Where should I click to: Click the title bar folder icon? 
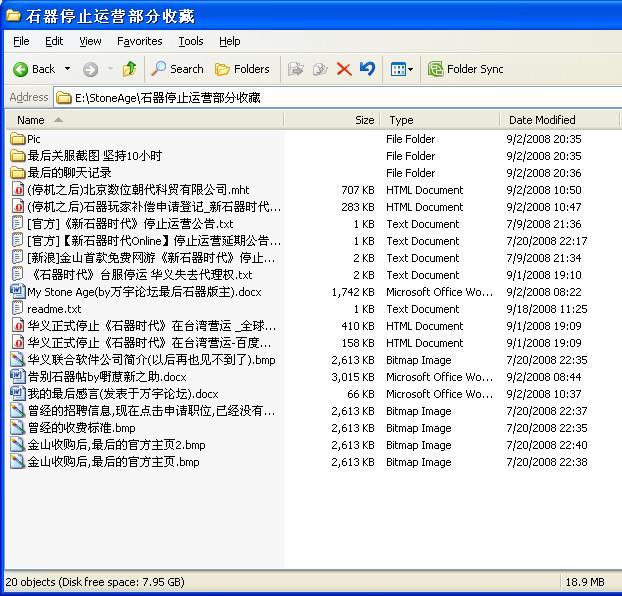[13, 16]
